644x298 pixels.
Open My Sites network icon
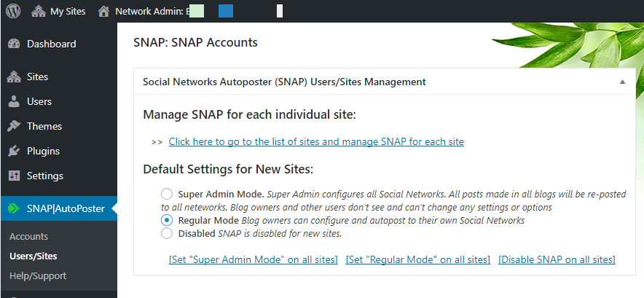pos(38,11)
